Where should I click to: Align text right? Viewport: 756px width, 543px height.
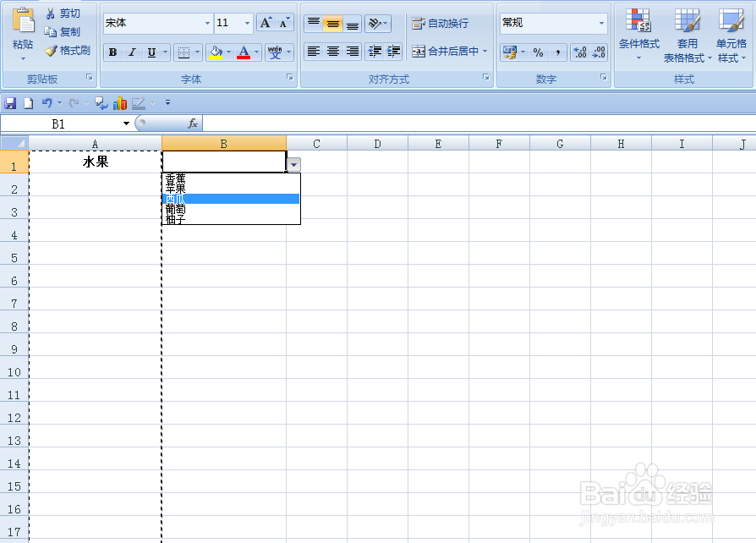click(353, 51)
